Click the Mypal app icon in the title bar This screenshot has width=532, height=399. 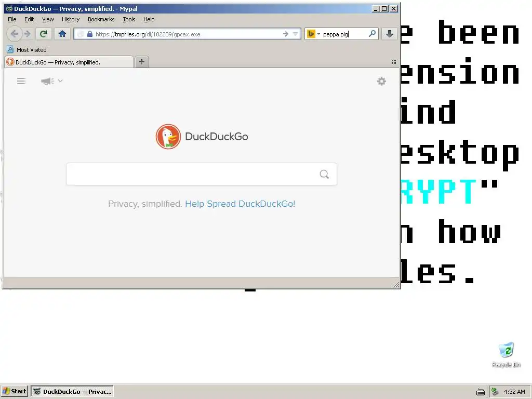9,8
